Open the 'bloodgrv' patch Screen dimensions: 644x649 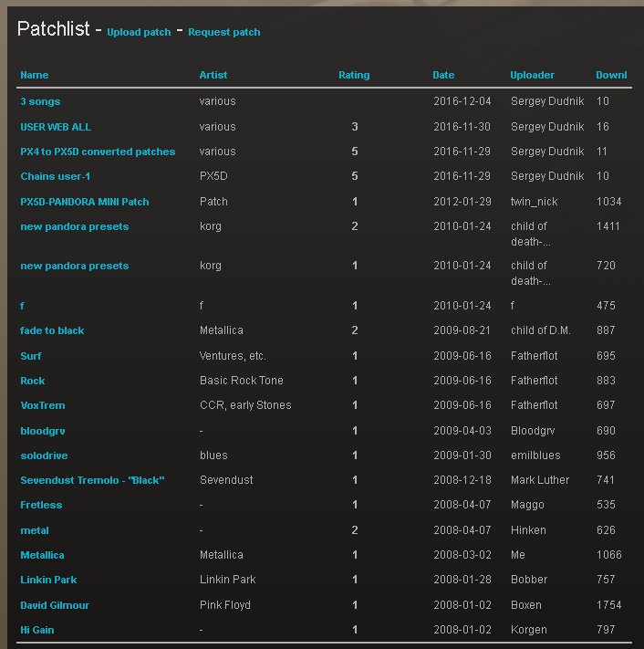43,431
